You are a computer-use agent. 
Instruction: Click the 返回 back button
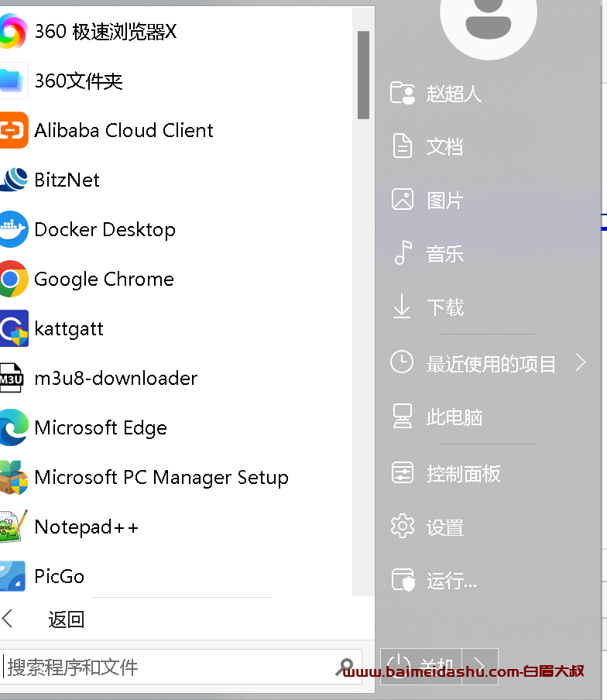point(66,619)
